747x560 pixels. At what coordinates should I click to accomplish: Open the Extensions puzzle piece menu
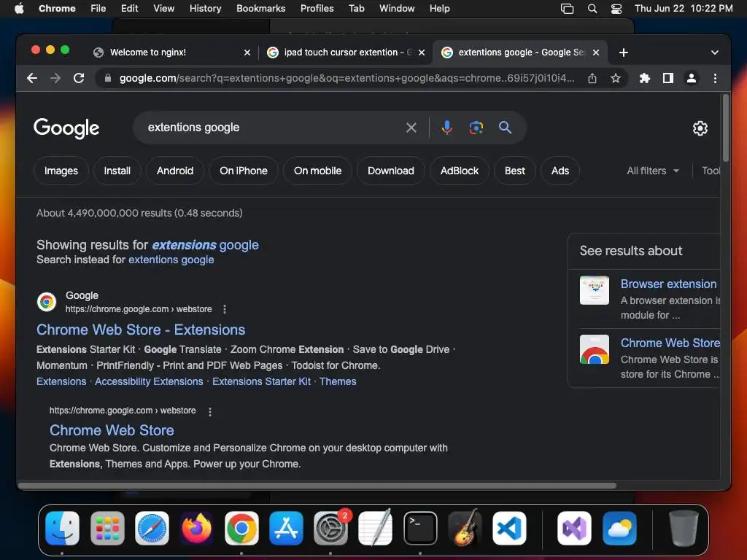pos(645,78)
